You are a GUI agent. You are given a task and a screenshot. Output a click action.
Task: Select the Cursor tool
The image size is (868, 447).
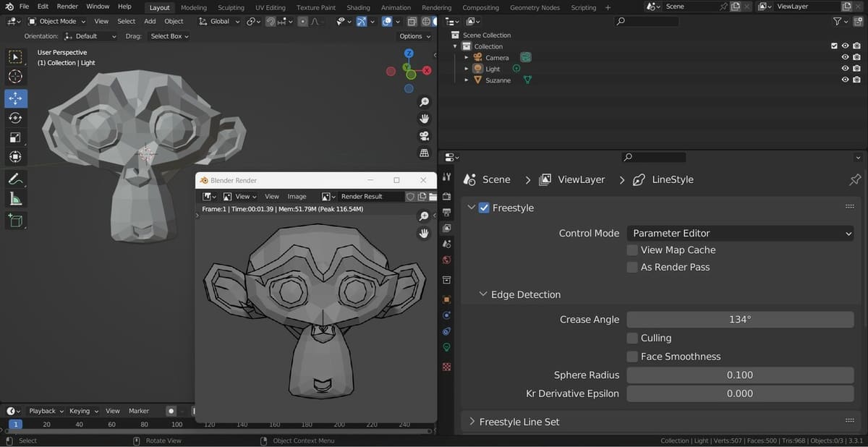15,77
